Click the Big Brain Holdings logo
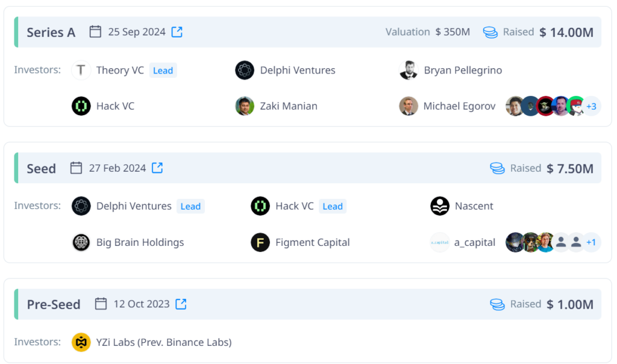617x364 pixels. (x=81, y=242)
